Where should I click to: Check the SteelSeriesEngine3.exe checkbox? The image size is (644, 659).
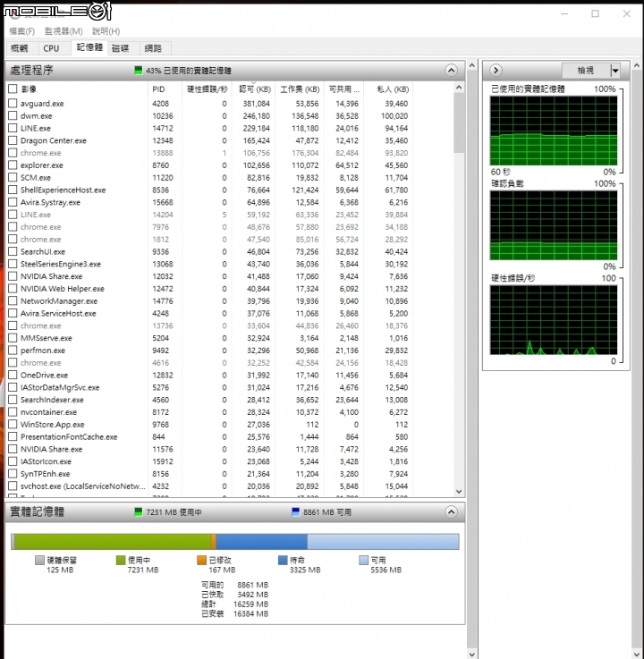point(13,264)
